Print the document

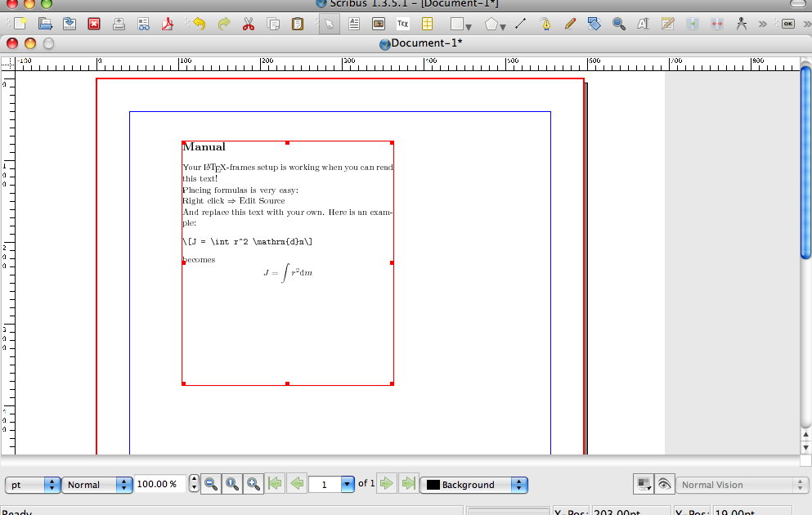(119, 24)
